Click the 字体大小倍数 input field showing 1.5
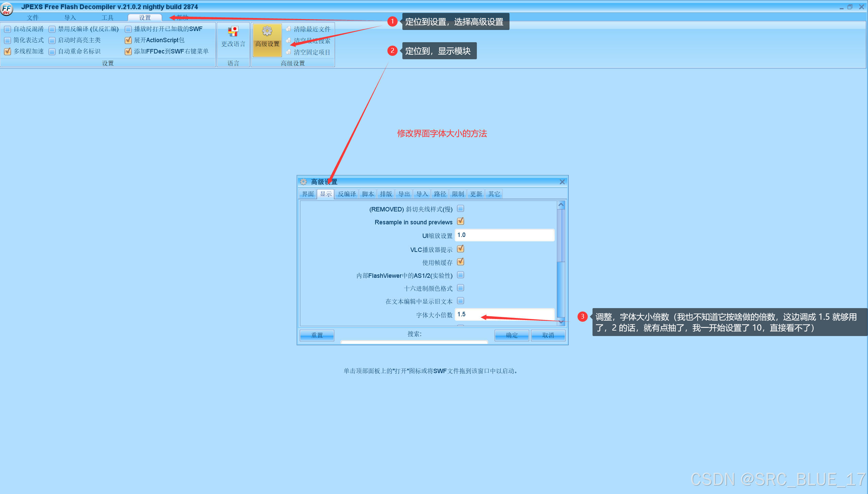Viewport: 868px width, 494px height. (504, 314)
